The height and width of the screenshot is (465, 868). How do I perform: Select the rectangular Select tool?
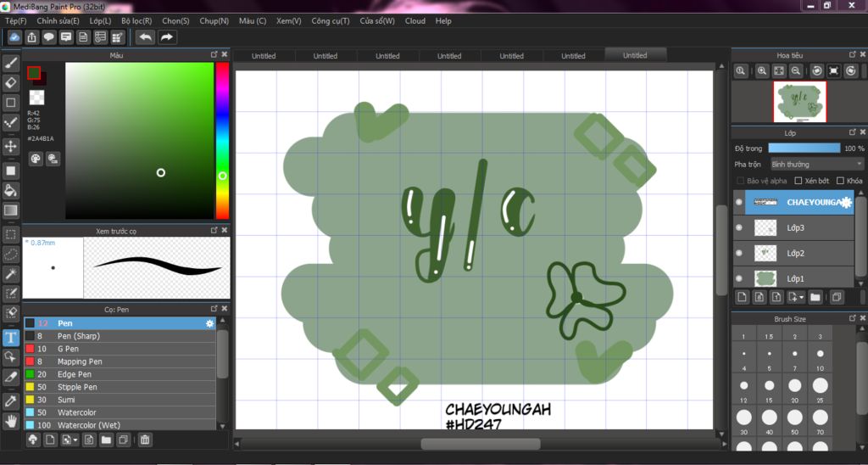click(x=10, y=234)
